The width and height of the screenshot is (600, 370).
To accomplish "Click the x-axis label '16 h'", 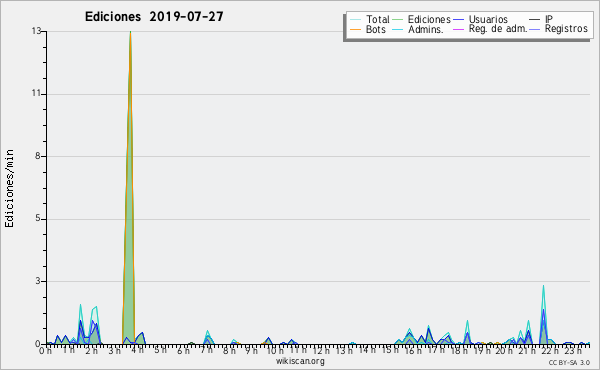I will [413, 350].
